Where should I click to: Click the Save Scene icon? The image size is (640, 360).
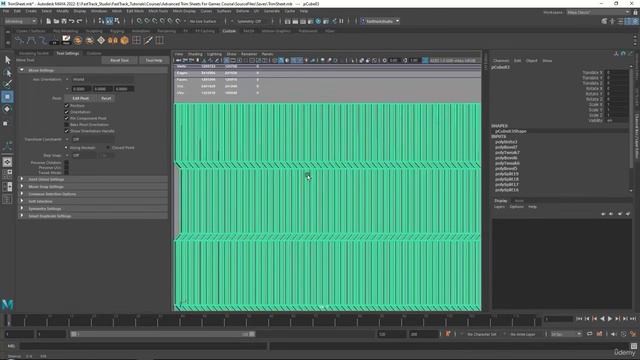pos(64,21)
